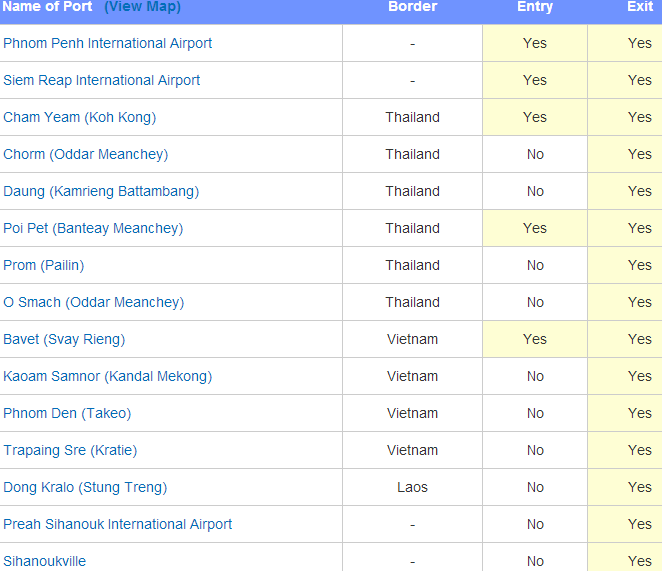The height and width of the screenshot is (571, 662).
Task: Select Trapaing Sre (Kratie) port link
Action: pos(70,451)
